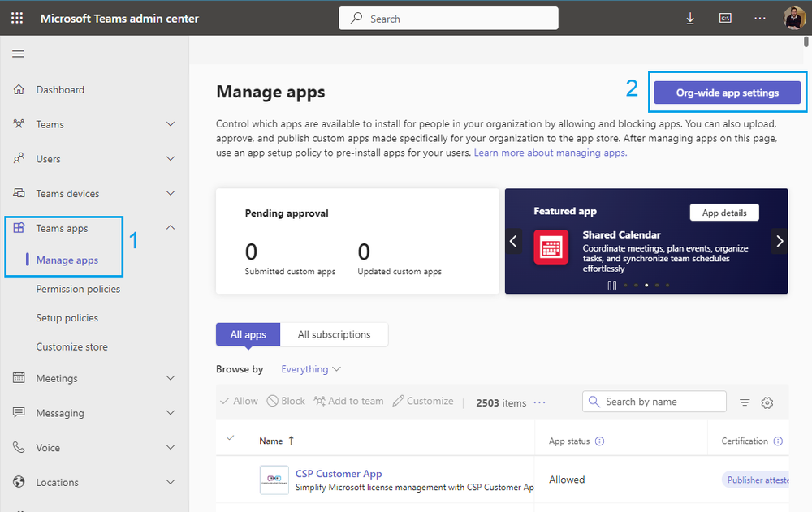Open Customize store in sidebar
The image size is (812, 512).
(x=72, y=346)
